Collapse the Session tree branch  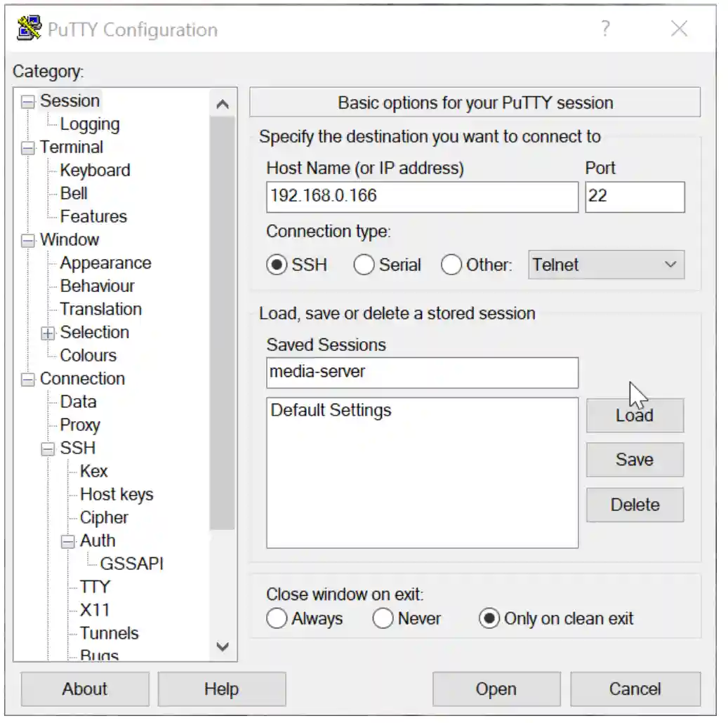point(27,100)
